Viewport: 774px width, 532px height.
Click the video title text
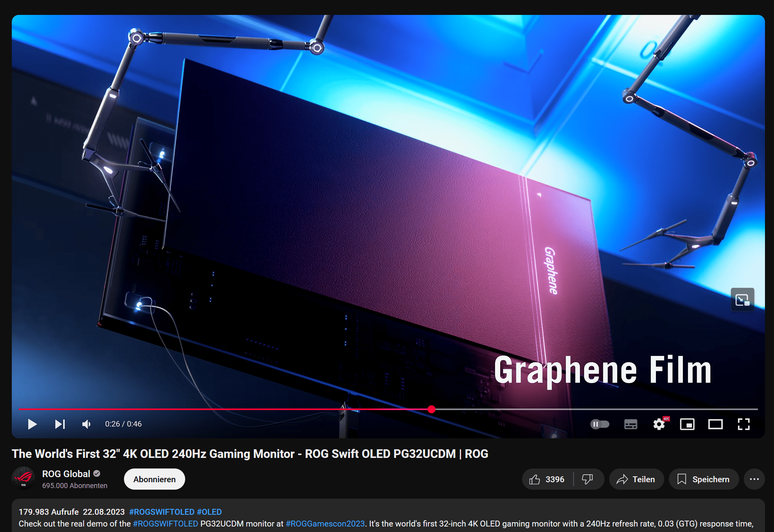(x=250, y=454)
